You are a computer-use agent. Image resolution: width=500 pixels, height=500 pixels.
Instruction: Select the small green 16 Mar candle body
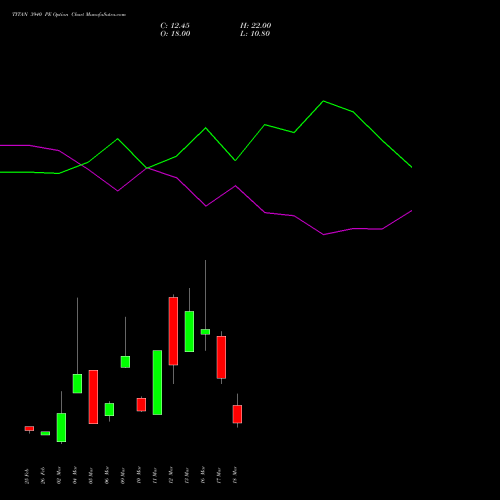coord(205,332)
